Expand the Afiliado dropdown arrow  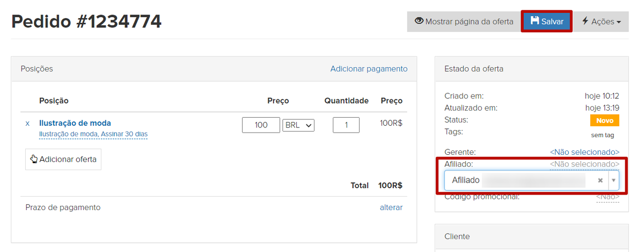click(x=613, y=181)
